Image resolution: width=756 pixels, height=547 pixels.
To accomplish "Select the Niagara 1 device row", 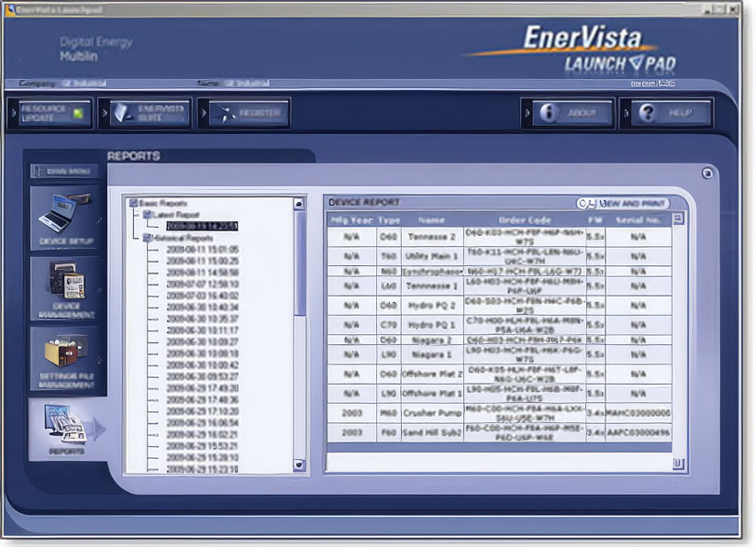I will (x=499, y=354).
